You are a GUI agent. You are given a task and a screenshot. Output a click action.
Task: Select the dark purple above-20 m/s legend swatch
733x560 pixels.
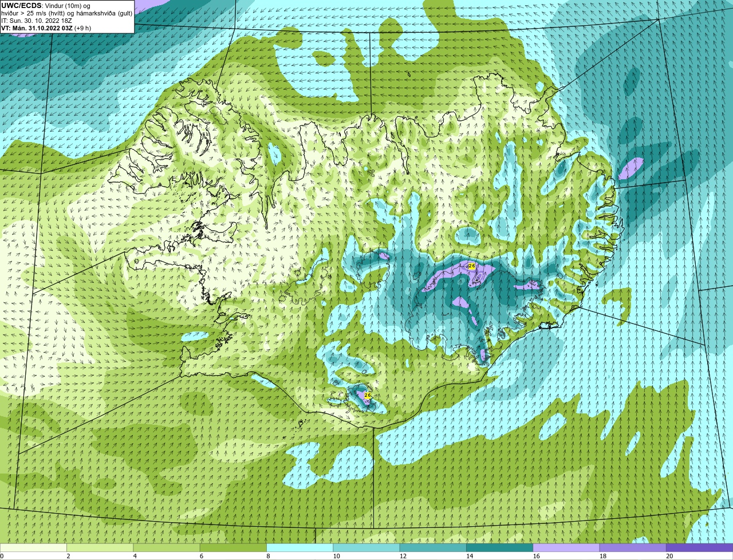click(x=700, y=547)
